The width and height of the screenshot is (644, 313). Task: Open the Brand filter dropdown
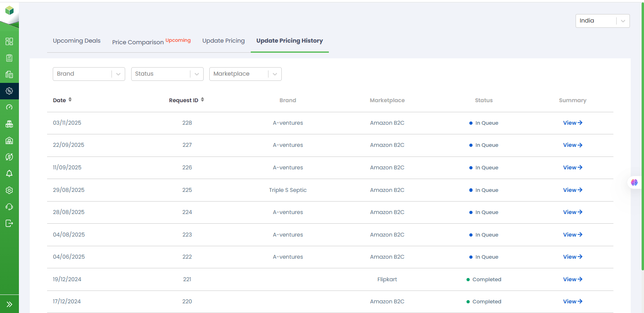pos(89,74)
